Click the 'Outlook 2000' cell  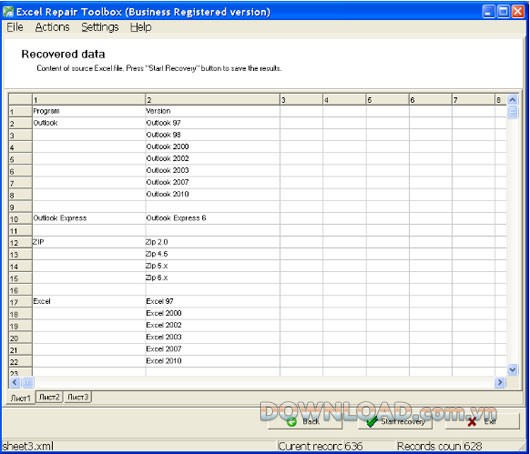213,147
